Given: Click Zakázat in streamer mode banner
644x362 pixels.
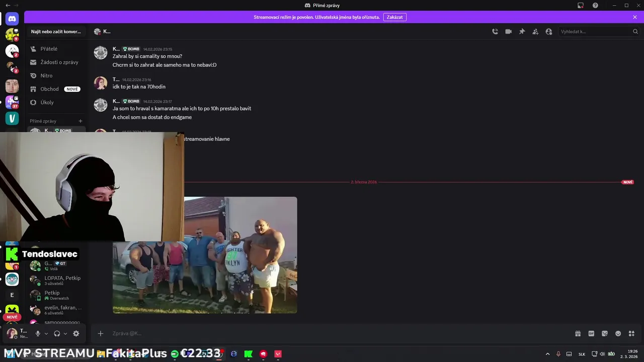Looking at the screenshot, I should (395, 17).
